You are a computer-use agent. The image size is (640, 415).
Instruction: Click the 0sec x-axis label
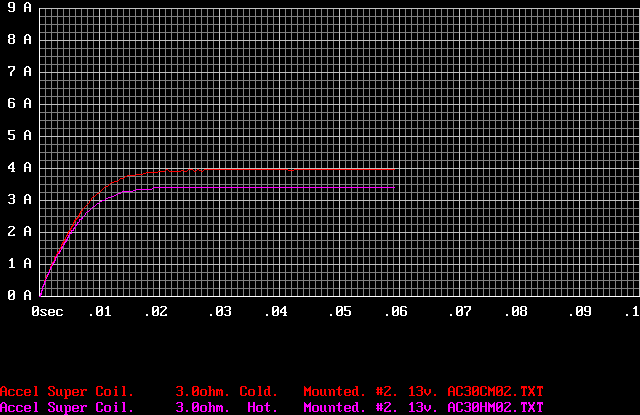coord(47,312)
